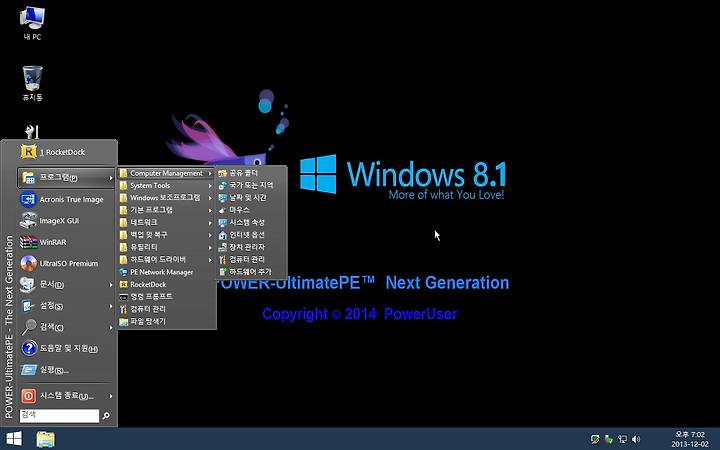Open 마우스 mouse settings
The height and width of the screenshot is (450, 720).
251,210
